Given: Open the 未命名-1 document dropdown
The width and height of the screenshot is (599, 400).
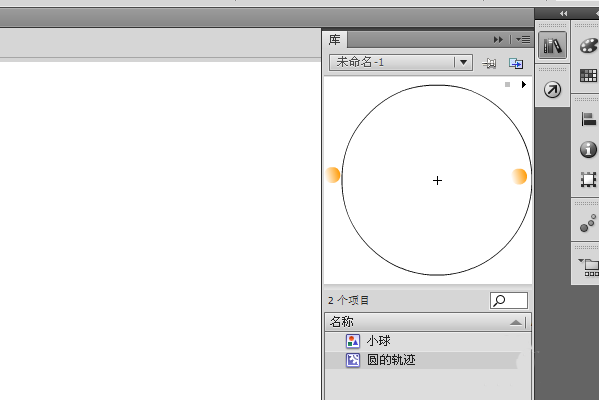Looking at the screenshot, I should pyautogui.click(x=401, y=62).
